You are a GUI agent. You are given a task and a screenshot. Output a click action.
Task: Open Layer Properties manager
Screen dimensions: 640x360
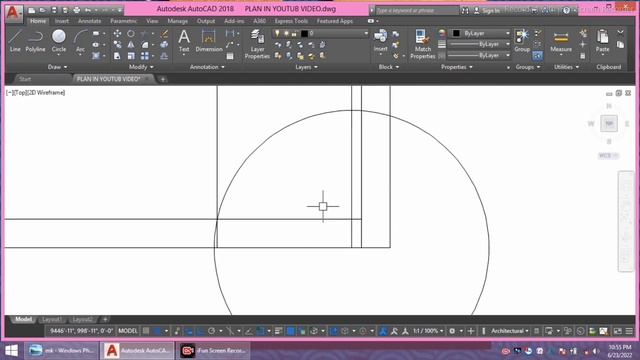point(257,44)
